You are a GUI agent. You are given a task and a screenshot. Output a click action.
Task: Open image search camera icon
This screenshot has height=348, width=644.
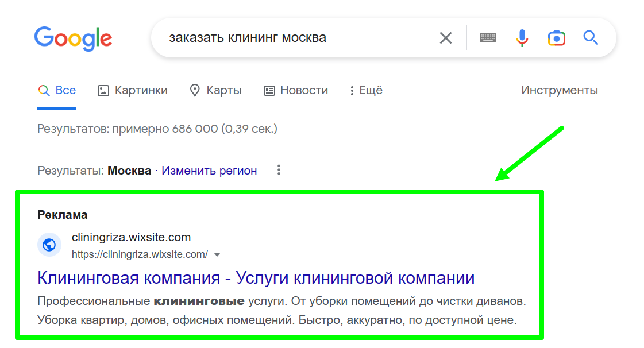point(557,38)
